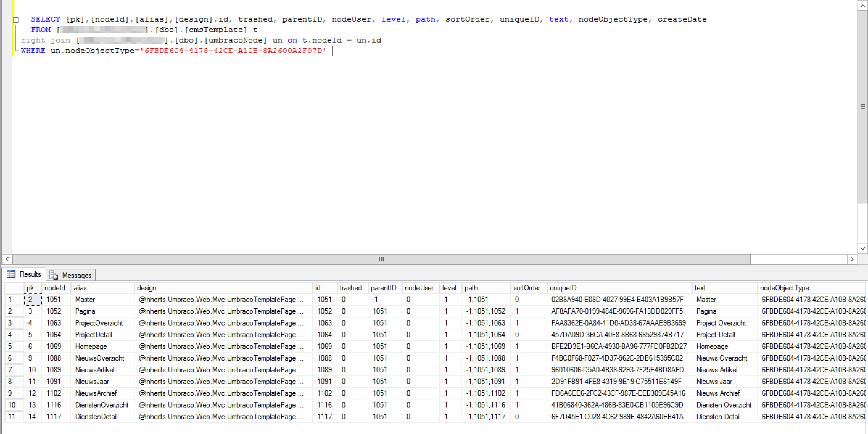Click pk cell 2 in first row
The width and height of the screenshot is (868, 434).
33,300
